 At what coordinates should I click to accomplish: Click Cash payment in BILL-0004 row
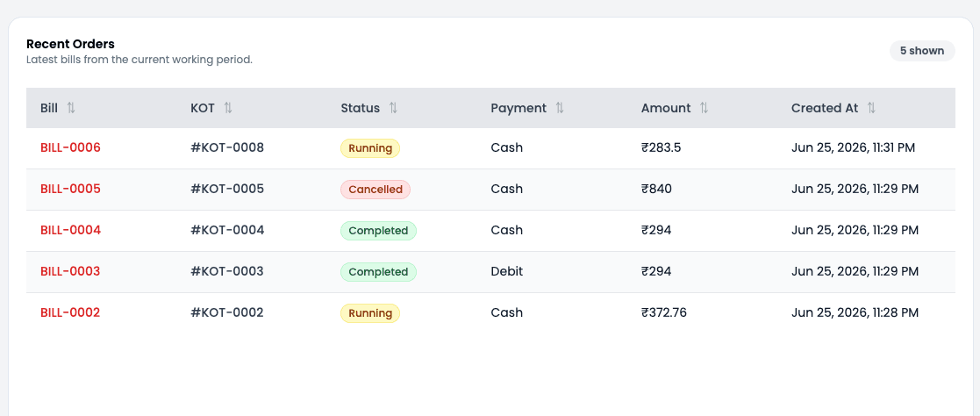tap(507, 230)
